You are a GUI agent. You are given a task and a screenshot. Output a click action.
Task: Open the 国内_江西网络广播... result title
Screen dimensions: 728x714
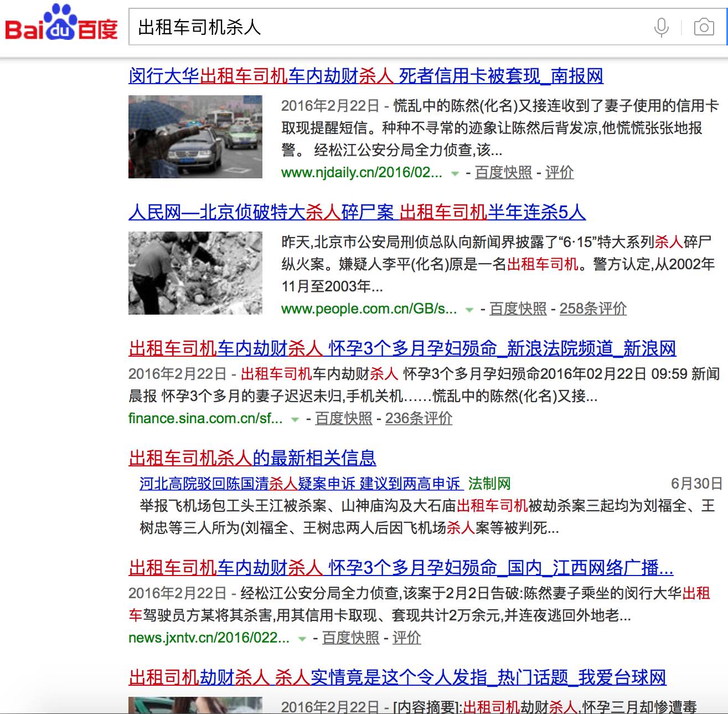point(401,568)
